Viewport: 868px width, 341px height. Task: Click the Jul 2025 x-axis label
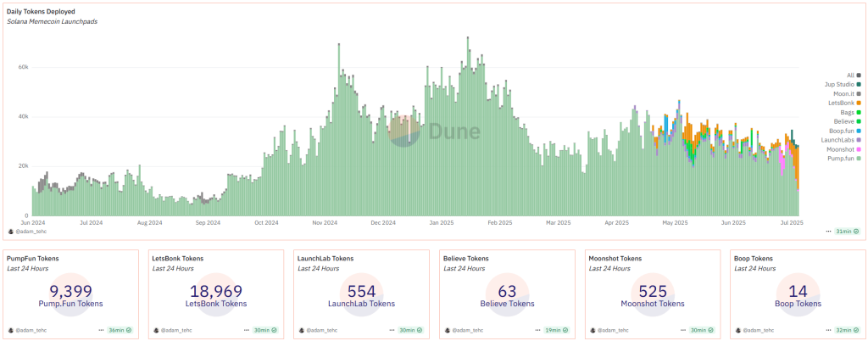[792, 223]
